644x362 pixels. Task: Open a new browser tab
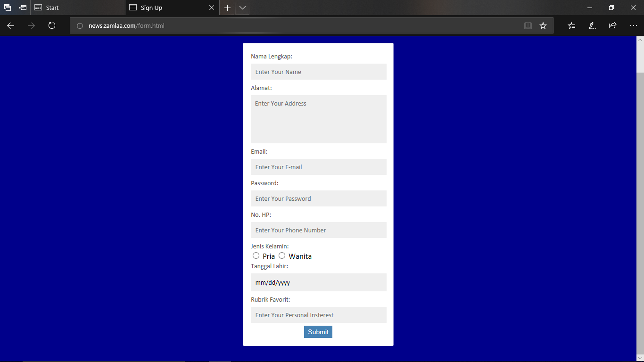[227, 8]
